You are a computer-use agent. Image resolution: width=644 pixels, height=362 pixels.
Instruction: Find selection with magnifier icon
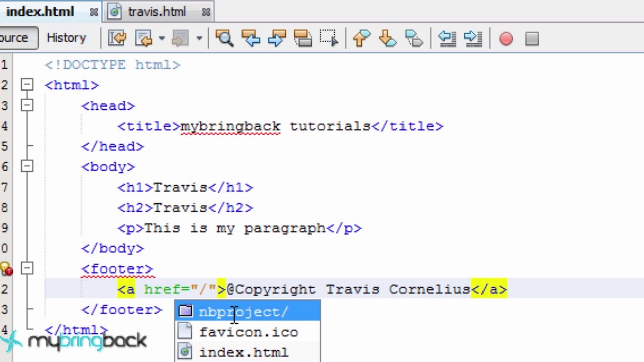[x=224, y=38]
